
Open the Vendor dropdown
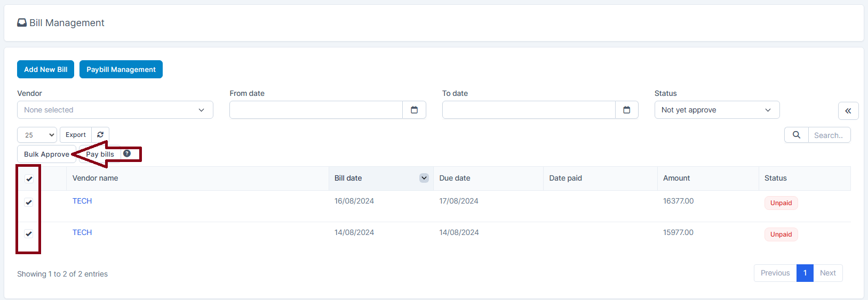pos(115,110)
